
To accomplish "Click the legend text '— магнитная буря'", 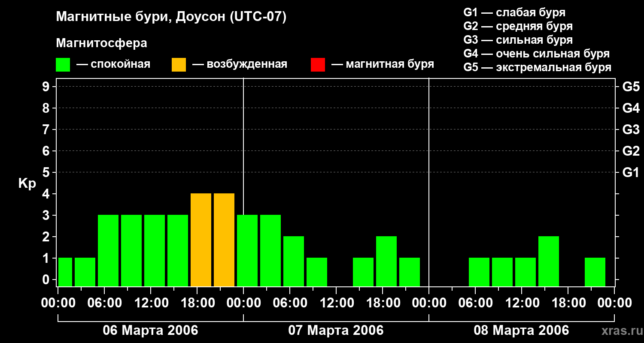I will [383, 64].
